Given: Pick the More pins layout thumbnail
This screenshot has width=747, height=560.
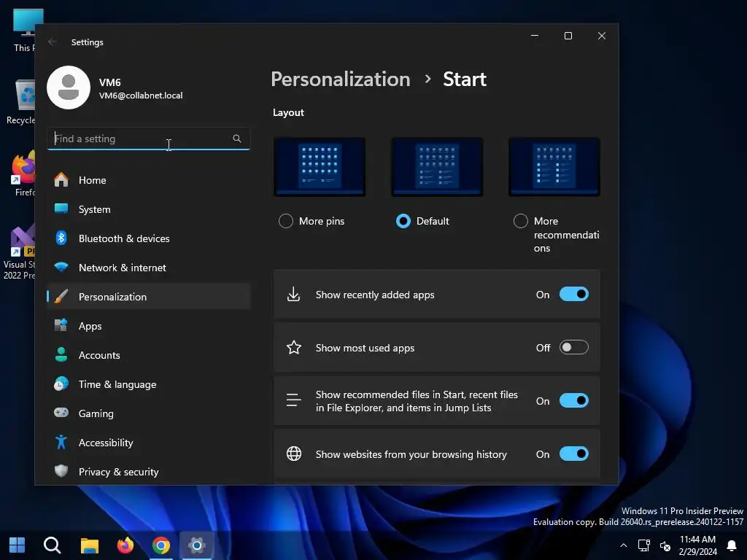Looking at the screenshot, I should click(320, 167).
